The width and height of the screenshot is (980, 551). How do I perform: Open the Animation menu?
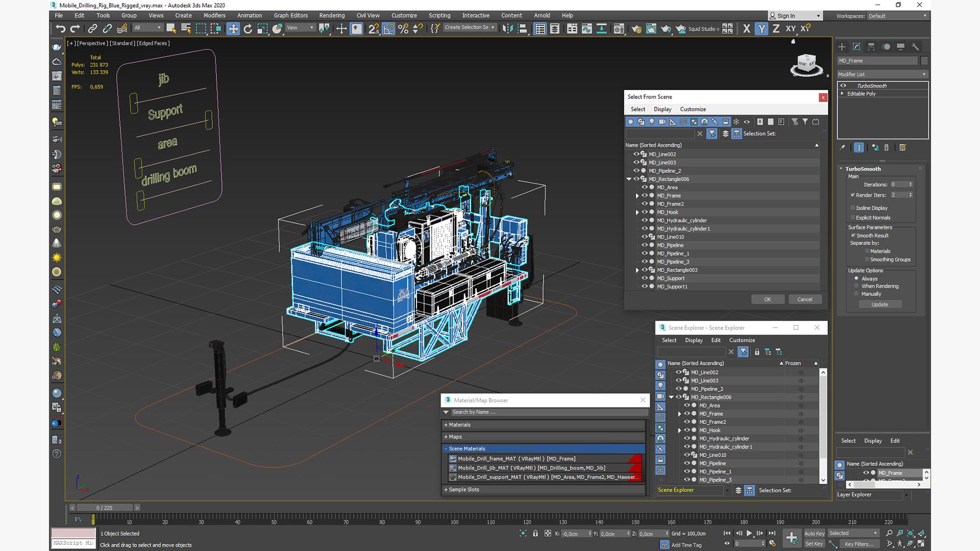pos(250,15)
